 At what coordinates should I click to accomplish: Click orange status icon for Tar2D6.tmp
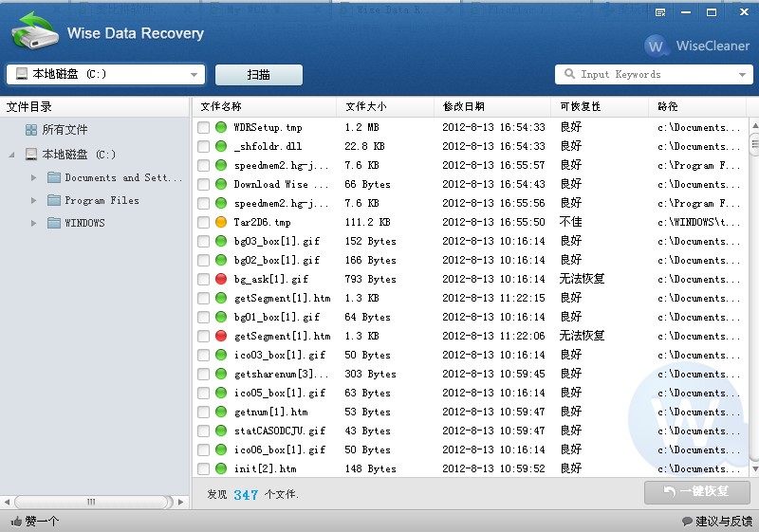coord(221,222)
